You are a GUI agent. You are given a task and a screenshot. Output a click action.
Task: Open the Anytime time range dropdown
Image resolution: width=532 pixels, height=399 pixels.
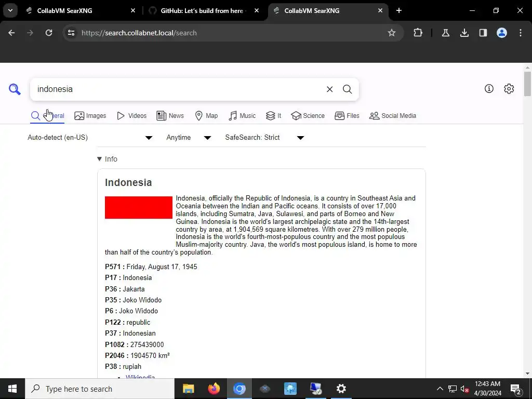pos(189,137)
